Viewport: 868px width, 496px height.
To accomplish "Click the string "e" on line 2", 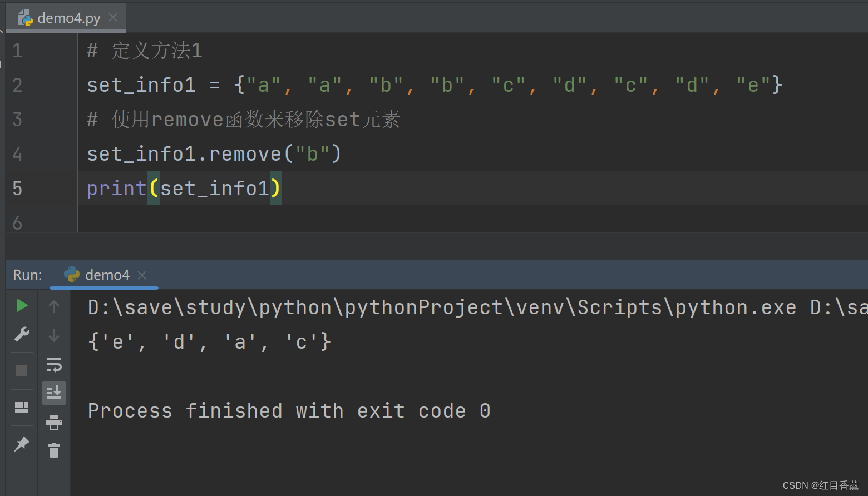I will [x=753, y=85].
